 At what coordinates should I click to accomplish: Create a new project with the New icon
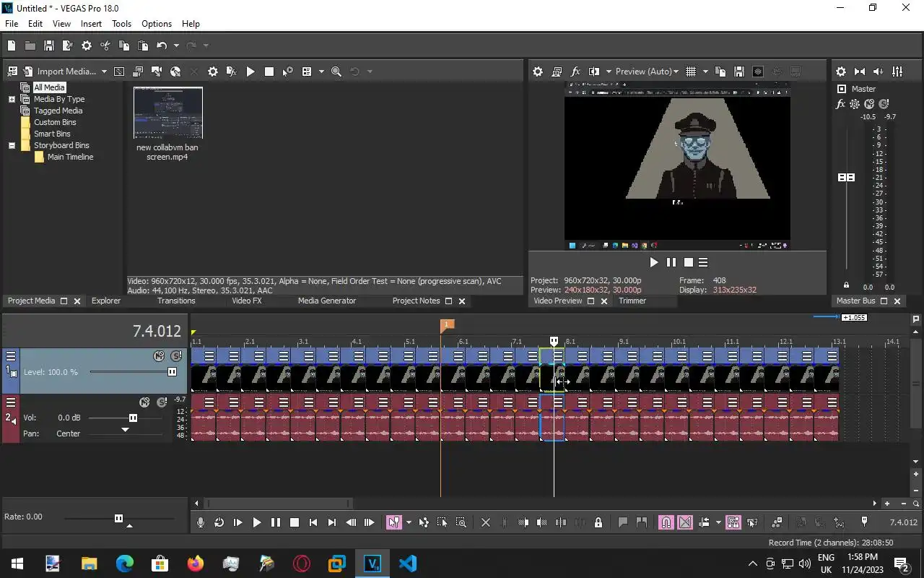(12, 46)
